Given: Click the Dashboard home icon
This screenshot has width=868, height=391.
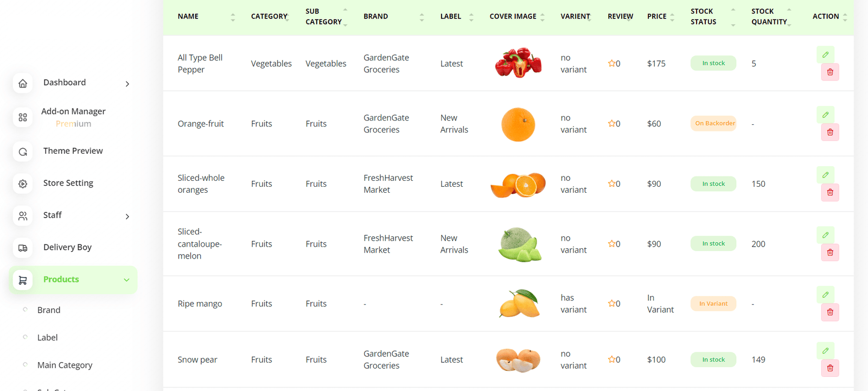Looking at the screenshot, I should click(x=22, y=83).
